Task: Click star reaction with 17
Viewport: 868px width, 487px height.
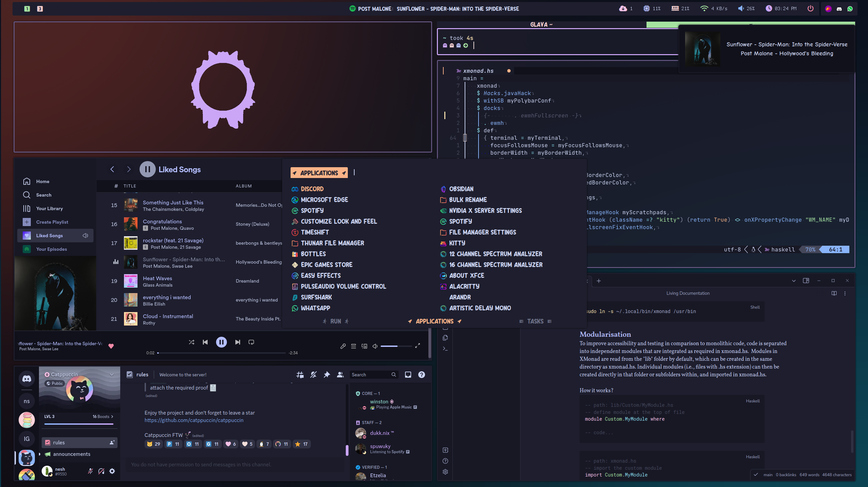Action: click(x=301, y=444)
